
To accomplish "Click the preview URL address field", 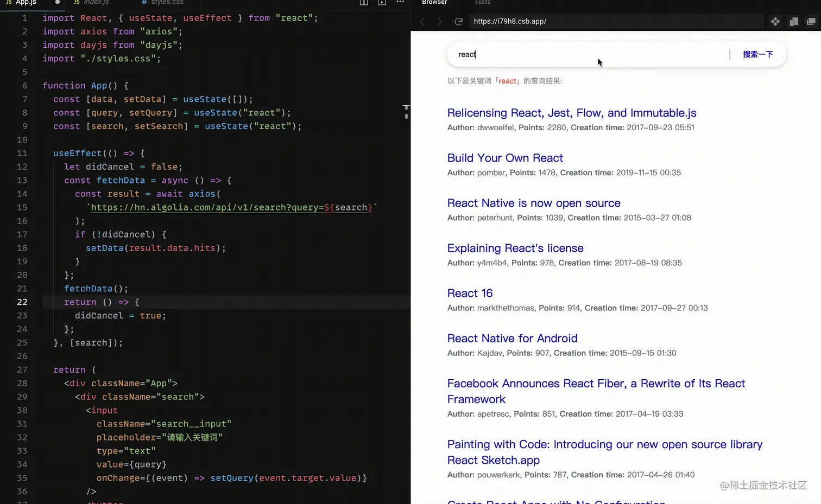I will [616, 21].
